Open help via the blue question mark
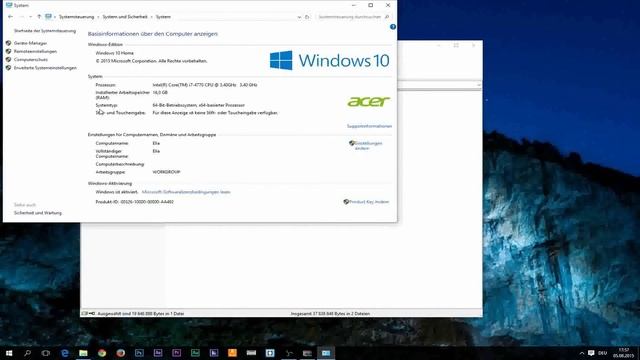The height and width of the screenshot is (360, 640). pos(393,27)
